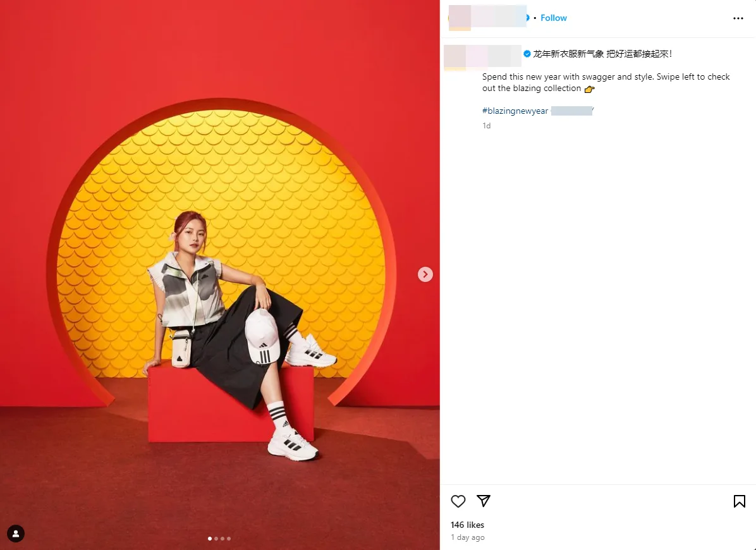This screenshot has width=756, height=550.
Task: Advance to the next carousel photo
Action: (425, 274)
